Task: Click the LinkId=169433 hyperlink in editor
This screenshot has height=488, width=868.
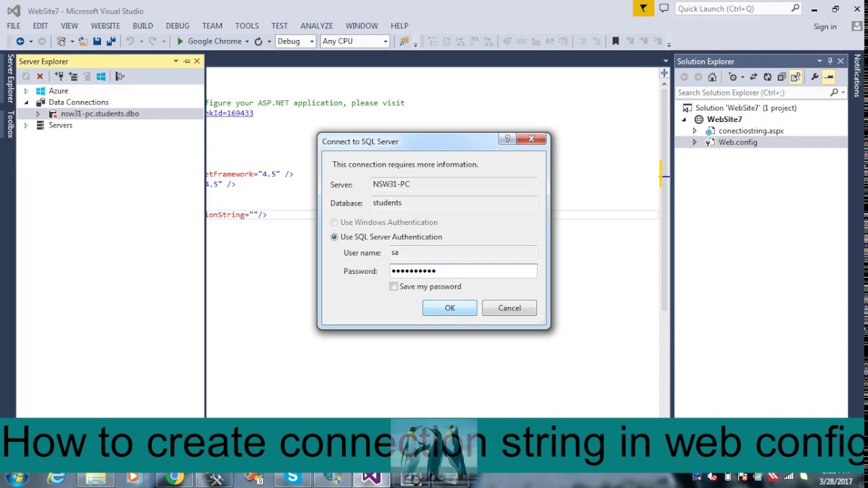Action: (230, 113)
